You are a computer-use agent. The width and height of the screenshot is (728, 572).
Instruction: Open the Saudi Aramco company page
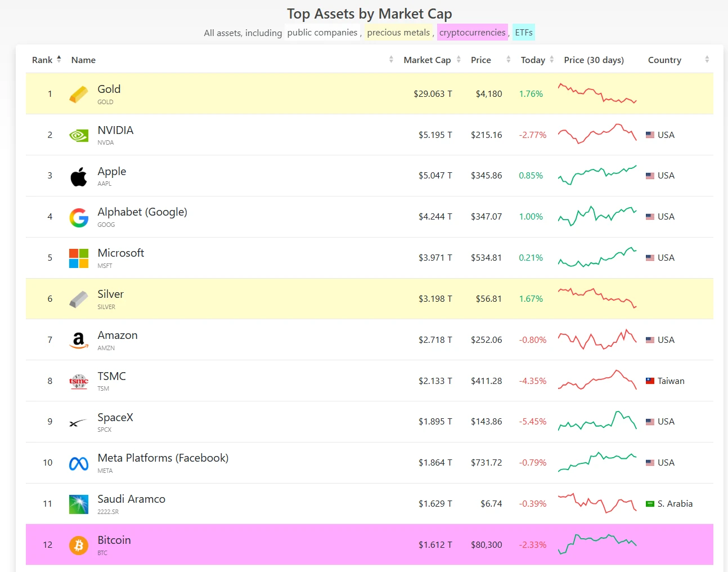coord(132,499)
